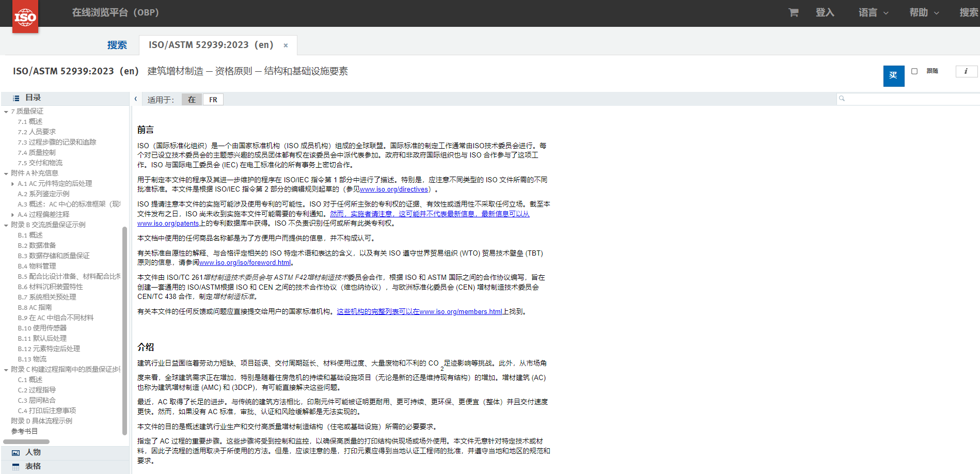Open B.6 材料沉积装置特性

pyautogui.click(x=50, y=287)
